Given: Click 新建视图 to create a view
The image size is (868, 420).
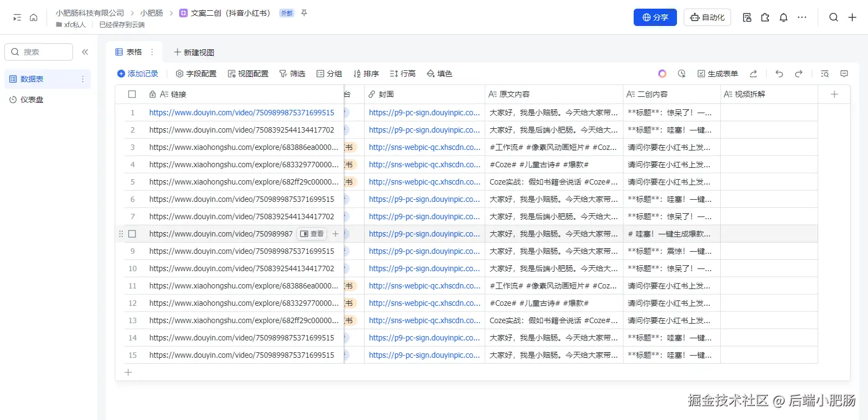Looking at the screenshot, I should point(194,52).
